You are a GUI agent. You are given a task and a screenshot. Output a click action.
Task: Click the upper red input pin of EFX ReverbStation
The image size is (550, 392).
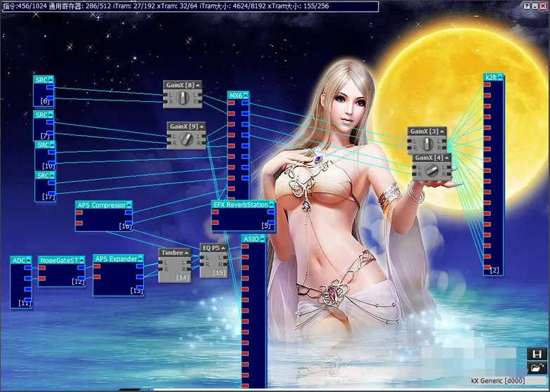215,212
